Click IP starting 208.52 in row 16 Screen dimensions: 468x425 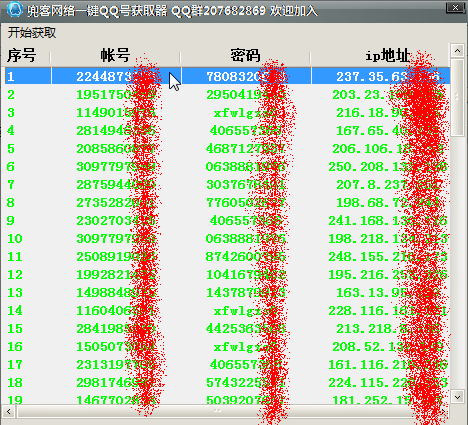click(388, 347)
